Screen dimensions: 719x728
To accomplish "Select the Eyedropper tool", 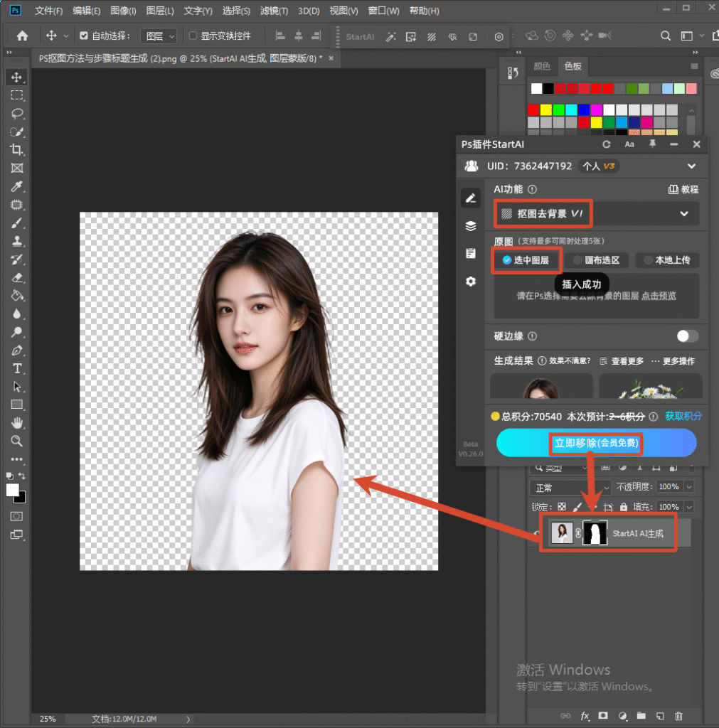I will click(x=17, y=186).
